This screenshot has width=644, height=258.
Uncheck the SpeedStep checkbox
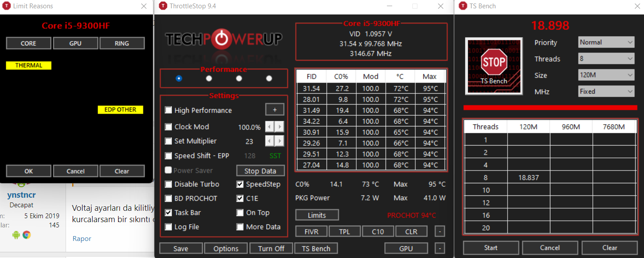click(x=240, y=184)
